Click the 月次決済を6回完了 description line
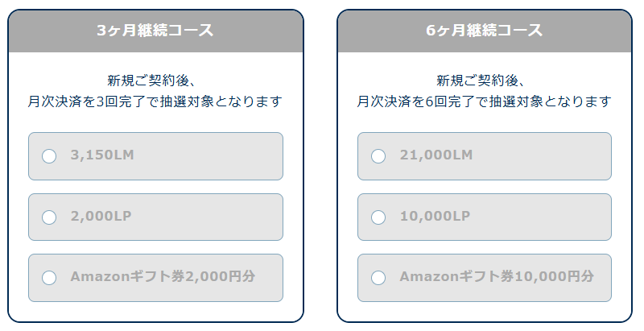The width and height of the screenshot is (644, 331). pyautogui.click(x=485, y=102)
